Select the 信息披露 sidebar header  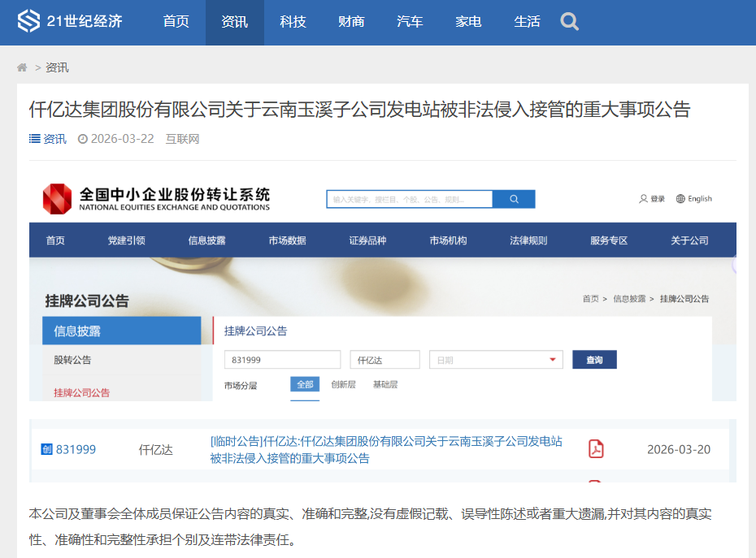[x=121, y=331]
